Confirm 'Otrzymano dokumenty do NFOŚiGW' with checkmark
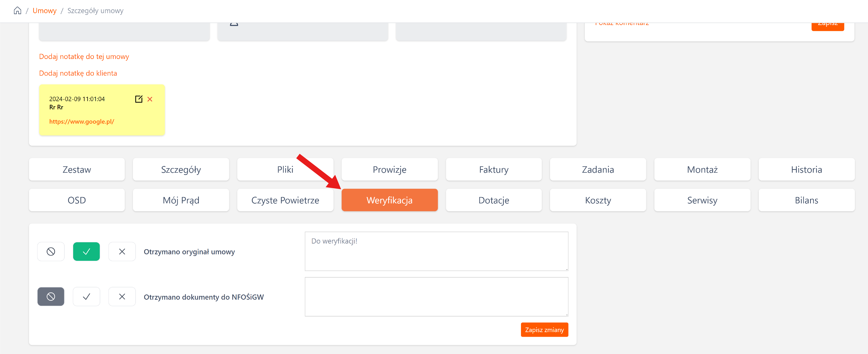Screen dimensions: 868x354 click(x=86, y=297)
